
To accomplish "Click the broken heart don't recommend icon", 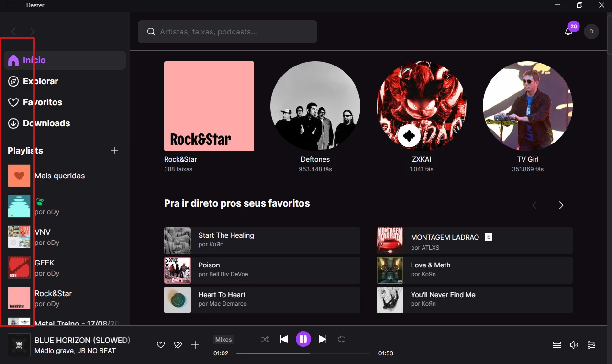I will tap(178, 345).
